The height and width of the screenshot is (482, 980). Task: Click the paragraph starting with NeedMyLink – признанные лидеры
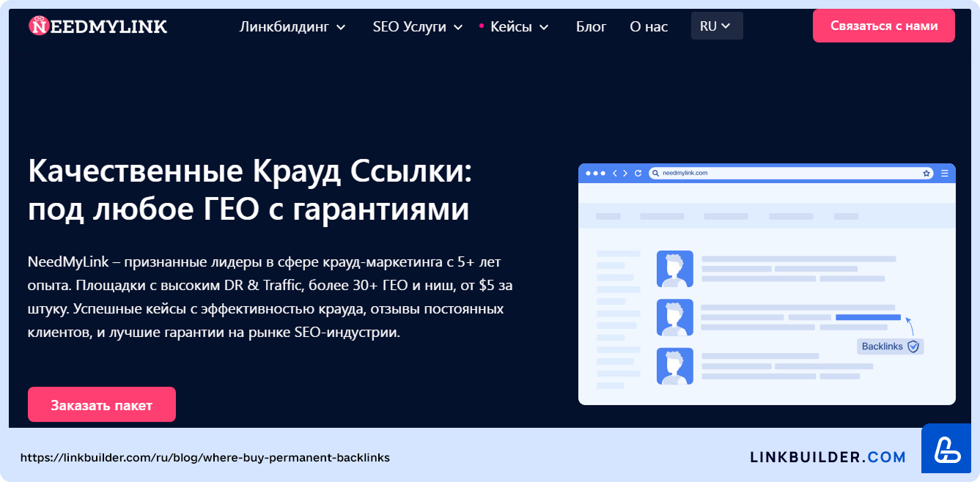270,297
